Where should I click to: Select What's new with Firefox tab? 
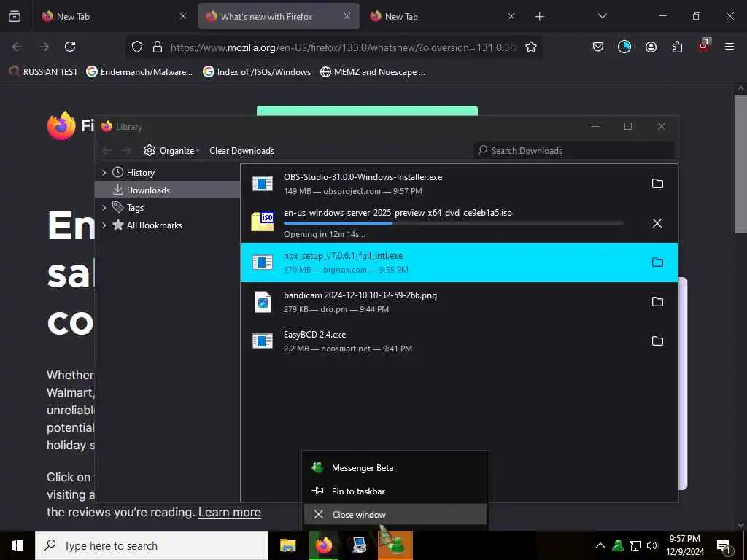pyautogui.click(x=279, y=16)
